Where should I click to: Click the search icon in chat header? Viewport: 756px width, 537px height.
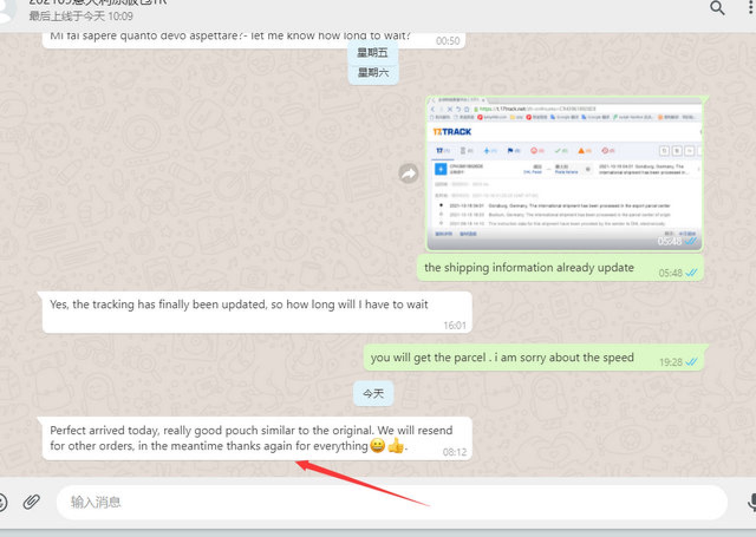717,8
